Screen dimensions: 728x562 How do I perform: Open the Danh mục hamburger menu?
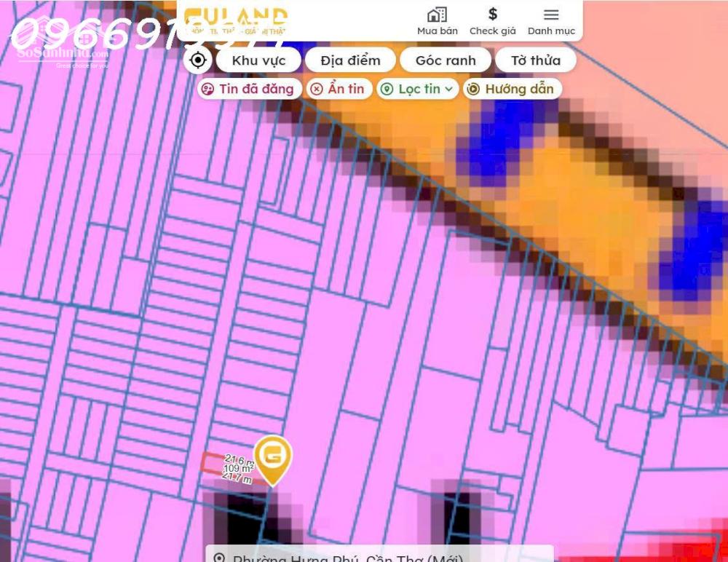click(551, 15)
